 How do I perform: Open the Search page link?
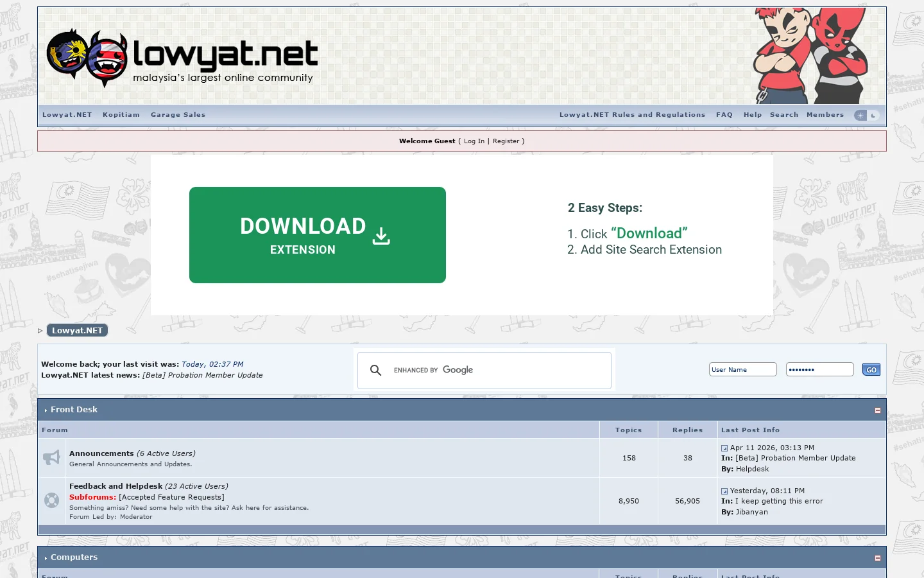point(784,115)
